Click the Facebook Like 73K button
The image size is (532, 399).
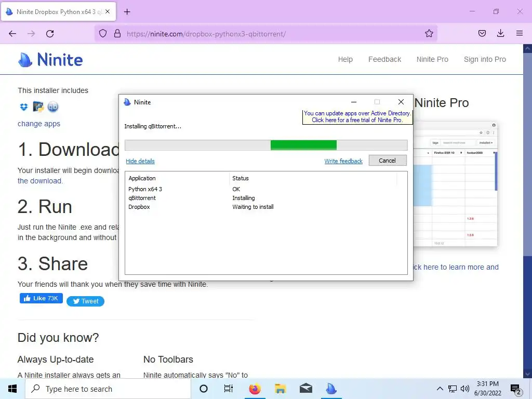(x=41, y=298)
